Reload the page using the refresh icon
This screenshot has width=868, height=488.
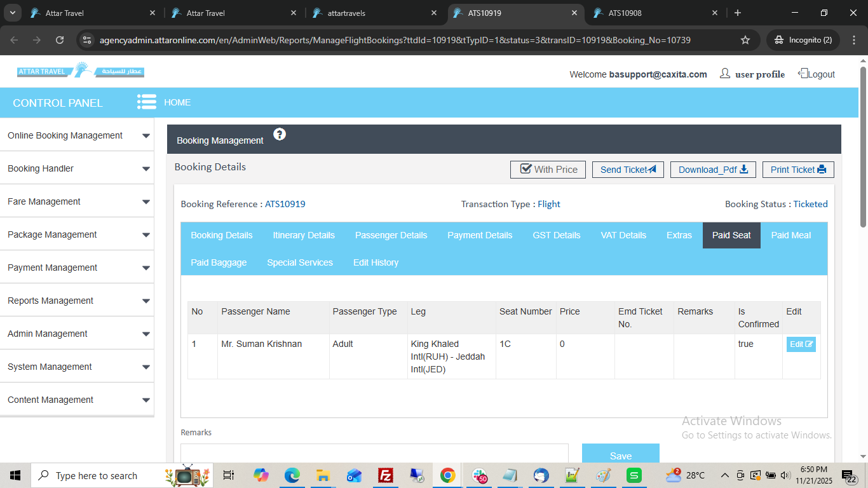[60, 40]
